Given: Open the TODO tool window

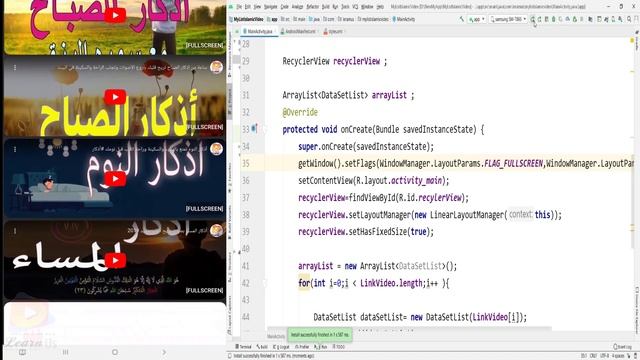Looking at the screenshot, I should (339, 347).
